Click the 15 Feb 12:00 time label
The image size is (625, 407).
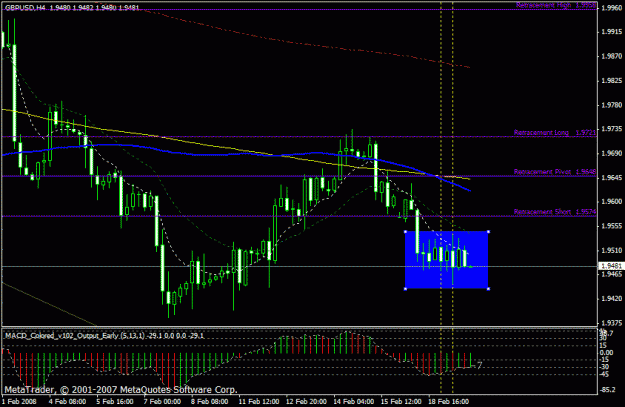click(401, 401)
